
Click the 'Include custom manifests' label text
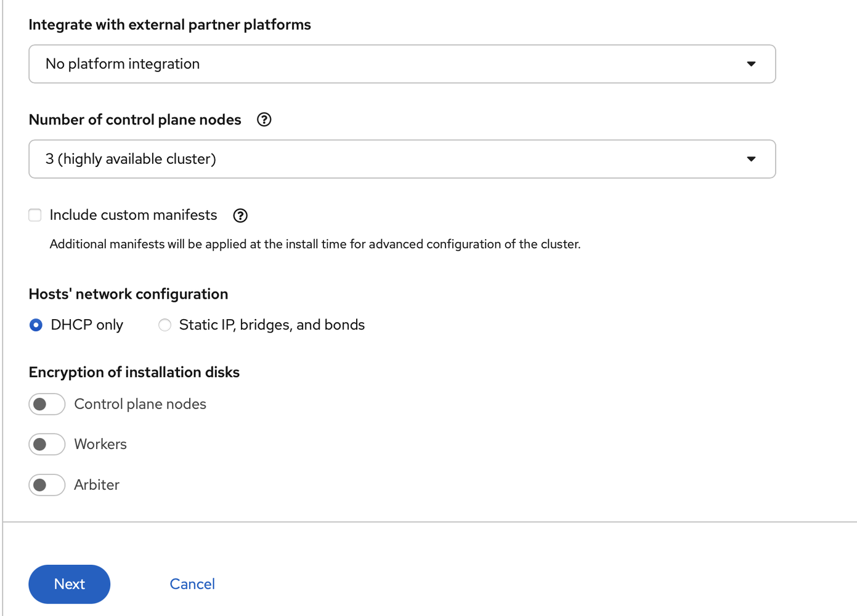click(x=133, y=215)
